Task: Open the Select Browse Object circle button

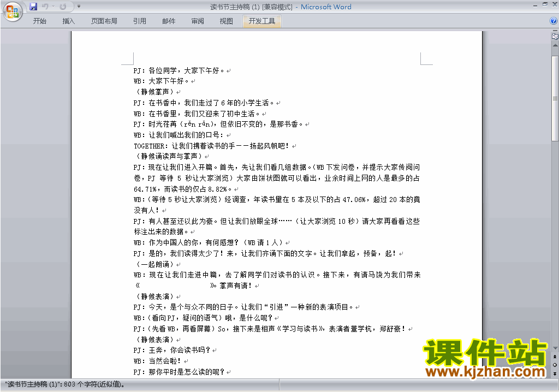Action: 555,365
